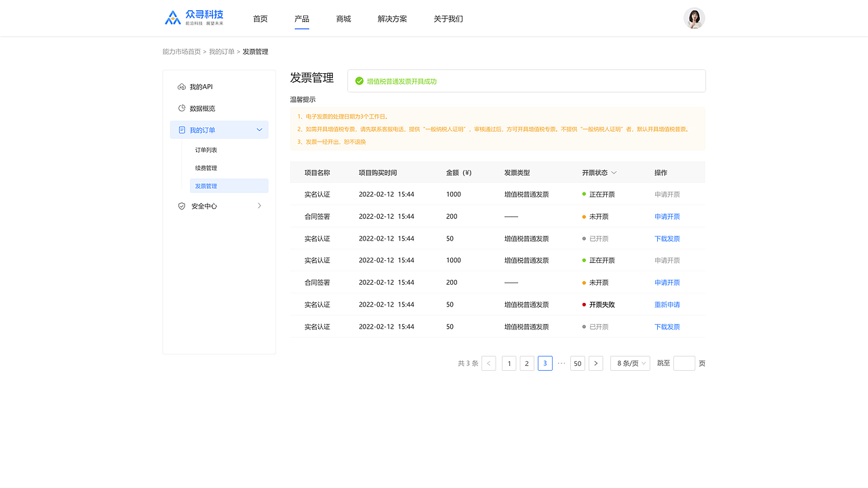Click the 安全中心 shield icon
The image size is (868, 488).
tap(180, 205)
